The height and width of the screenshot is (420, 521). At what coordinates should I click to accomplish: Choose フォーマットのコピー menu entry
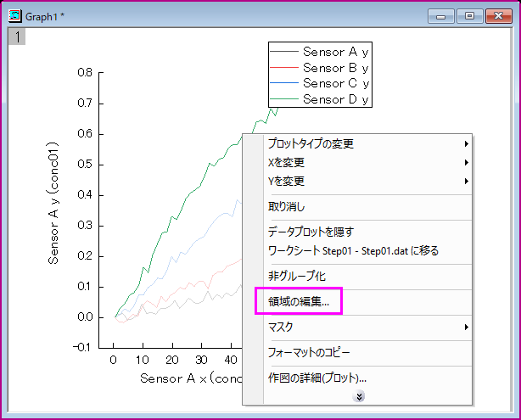(357, 352)
